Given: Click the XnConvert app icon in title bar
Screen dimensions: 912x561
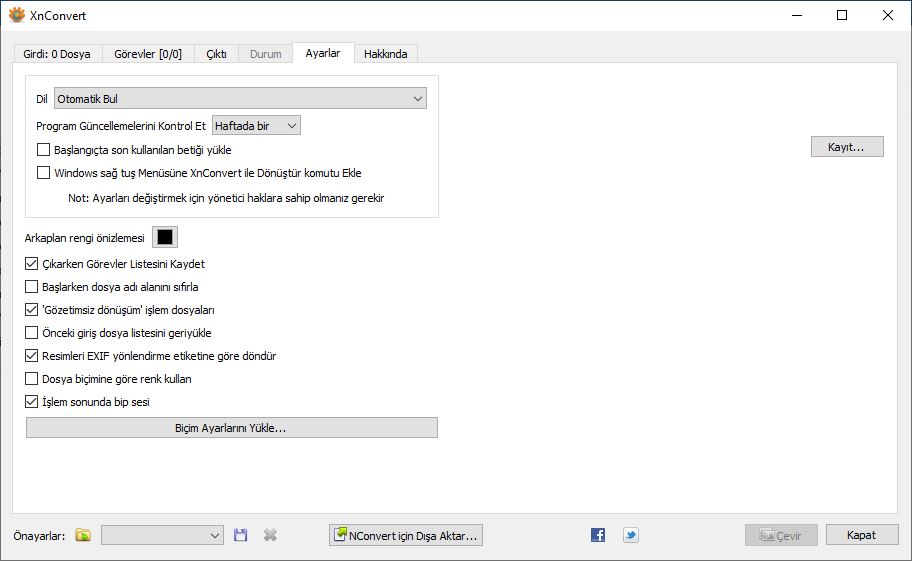Looking at the screenshot, I should pyautogui.click(x=16, y=15).
